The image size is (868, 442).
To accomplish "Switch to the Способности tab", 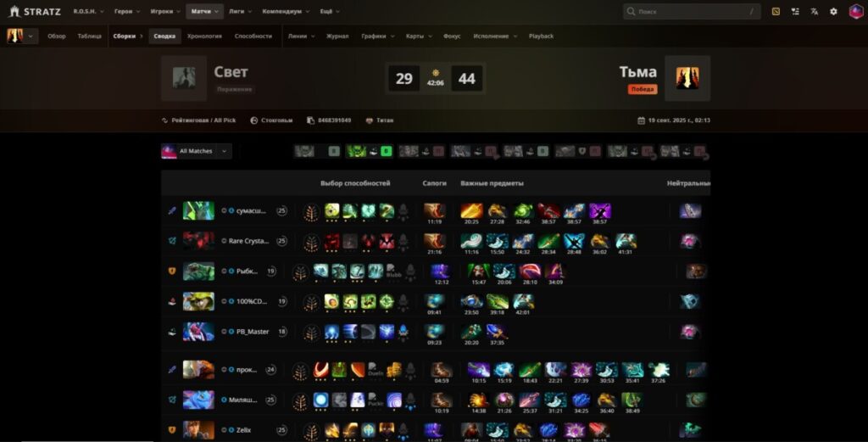I will point(253,36).
